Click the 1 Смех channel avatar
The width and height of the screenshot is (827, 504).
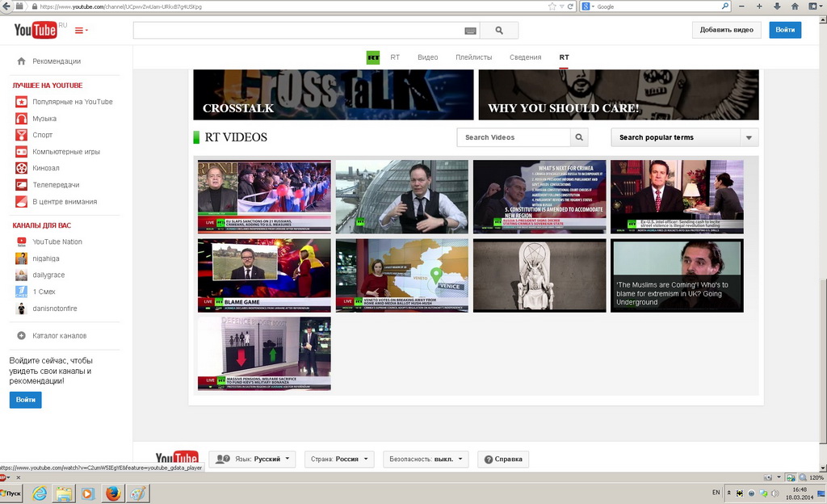pos(21,292)
